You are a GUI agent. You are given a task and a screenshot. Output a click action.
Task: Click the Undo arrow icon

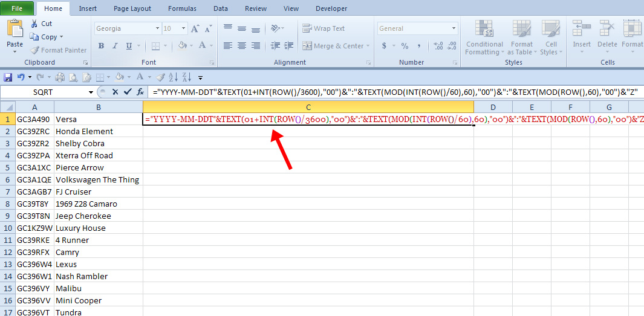pos(21,77)
